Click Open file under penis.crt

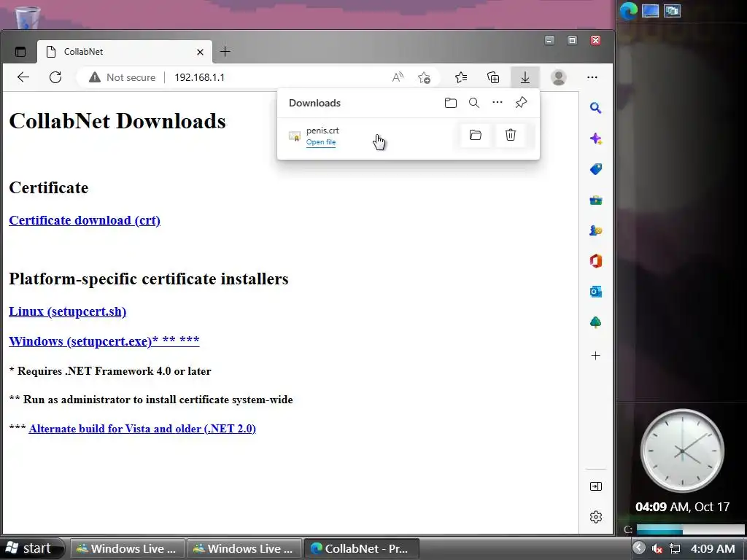321,142
